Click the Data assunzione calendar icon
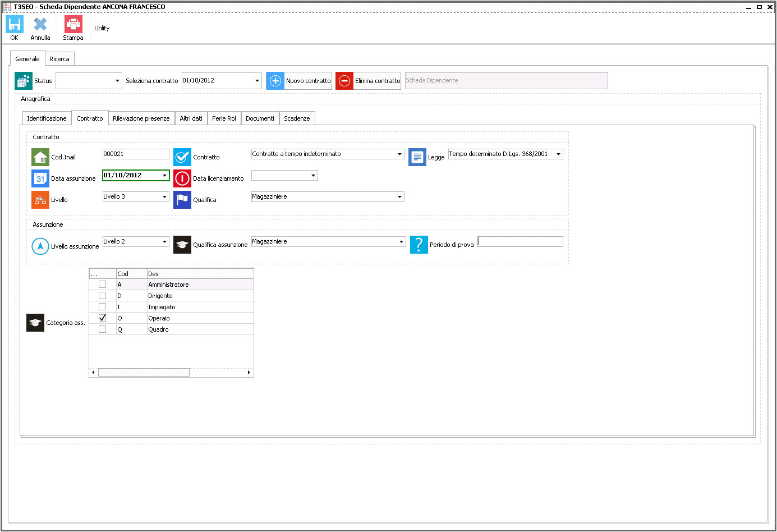 (x=40, y=178)
